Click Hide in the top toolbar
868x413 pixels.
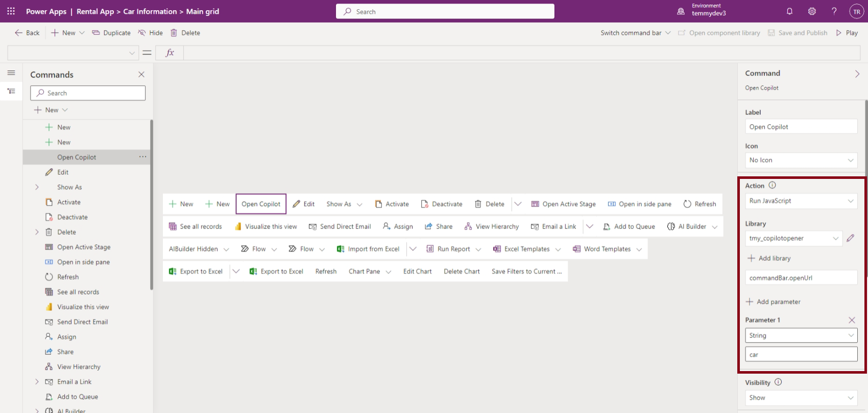151,33
